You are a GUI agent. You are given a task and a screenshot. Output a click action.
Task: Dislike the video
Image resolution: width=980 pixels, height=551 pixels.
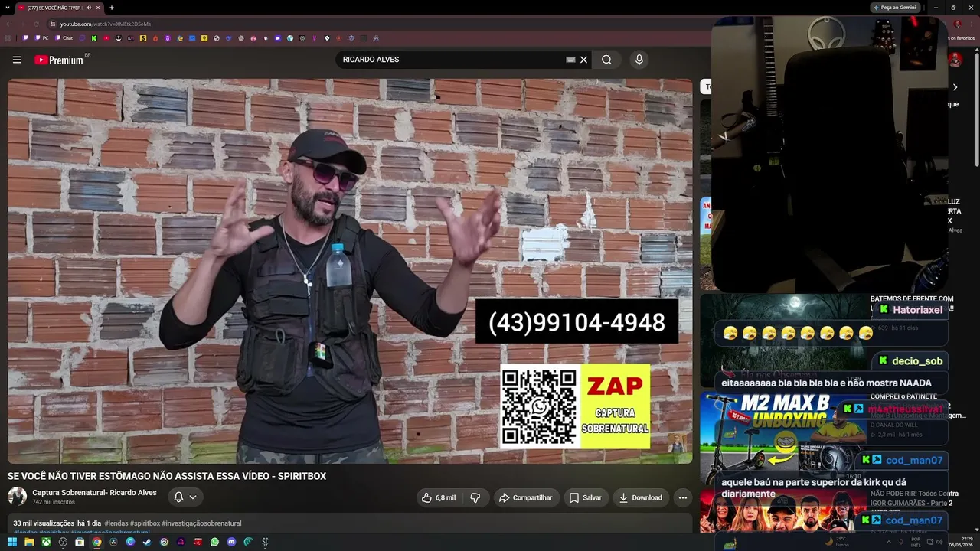[475, 497]
